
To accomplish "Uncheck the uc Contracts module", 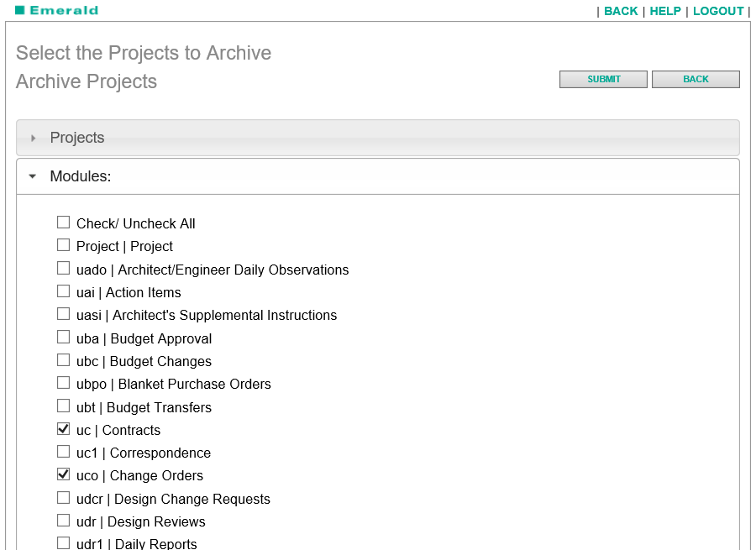I will [64, 428].
